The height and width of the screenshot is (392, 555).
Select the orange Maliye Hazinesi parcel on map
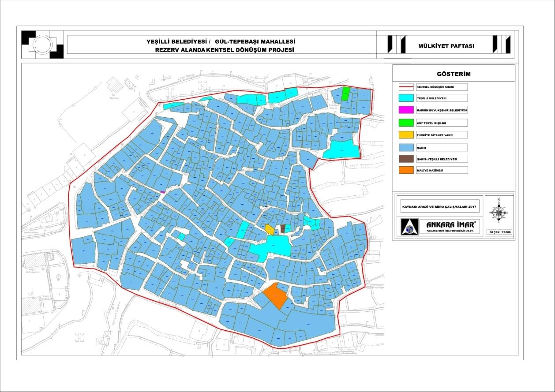(x=275, y=296)
